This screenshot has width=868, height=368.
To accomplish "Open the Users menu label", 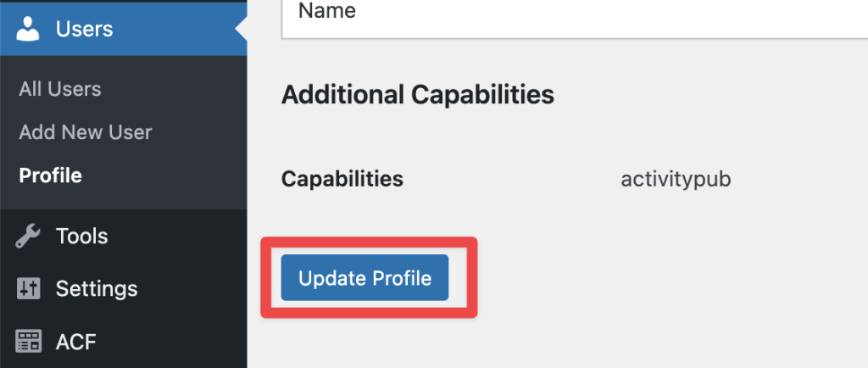I will click(x=84, y=29).
